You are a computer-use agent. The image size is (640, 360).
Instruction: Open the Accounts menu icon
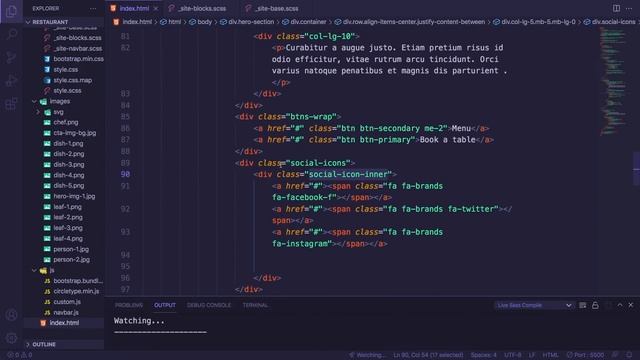click(11, 315)
